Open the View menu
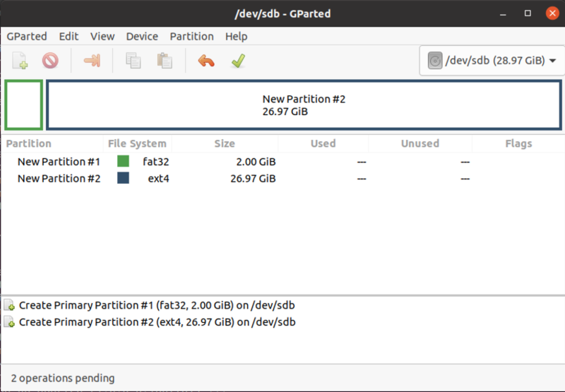 tap(102, 37)
